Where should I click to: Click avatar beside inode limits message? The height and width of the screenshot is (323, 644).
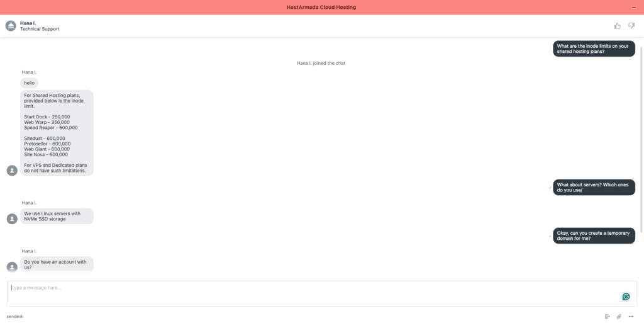click(x=12, y=171)
